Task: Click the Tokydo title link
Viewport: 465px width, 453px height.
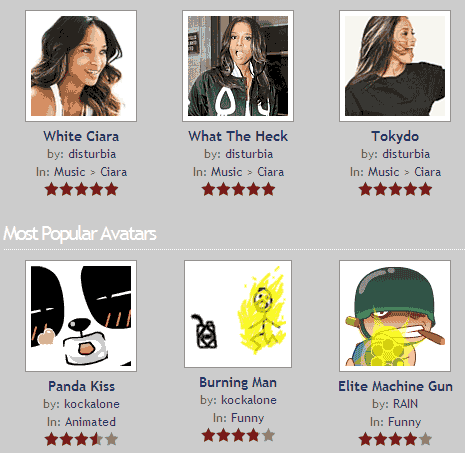Action: pos(395,137)
